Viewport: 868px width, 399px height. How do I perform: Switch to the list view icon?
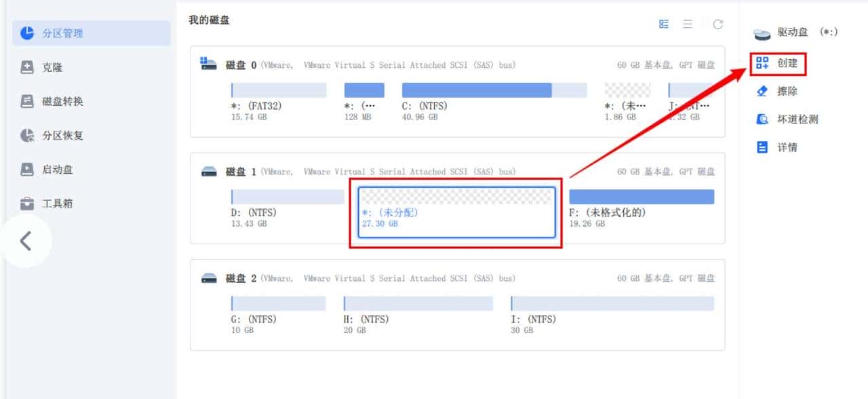(688, 24)
